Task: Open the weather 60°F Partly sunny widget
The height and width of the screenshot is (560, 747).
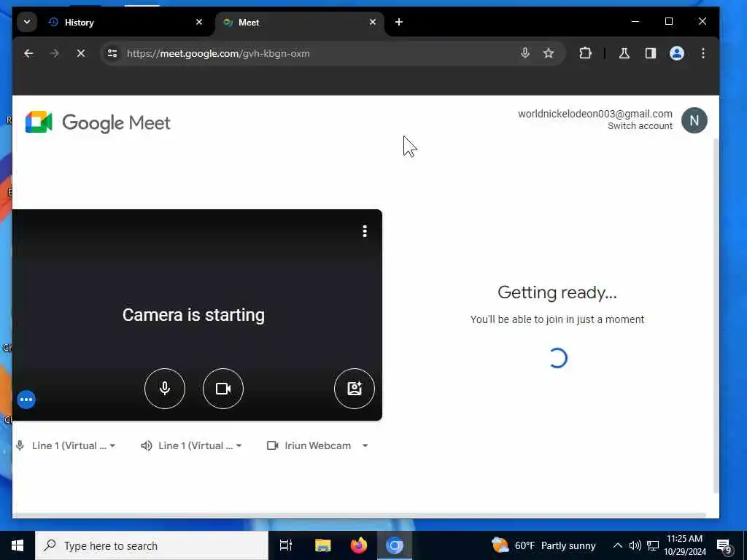Action: [x=543, y=545]
